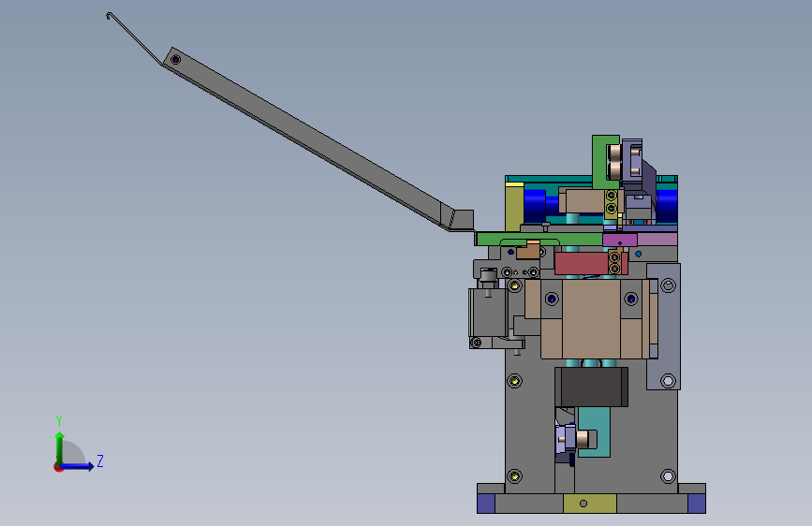812x526 pixels.
Task: Select the yellow center block of the base
Action: pyautogui.click(x=590, y=504)
